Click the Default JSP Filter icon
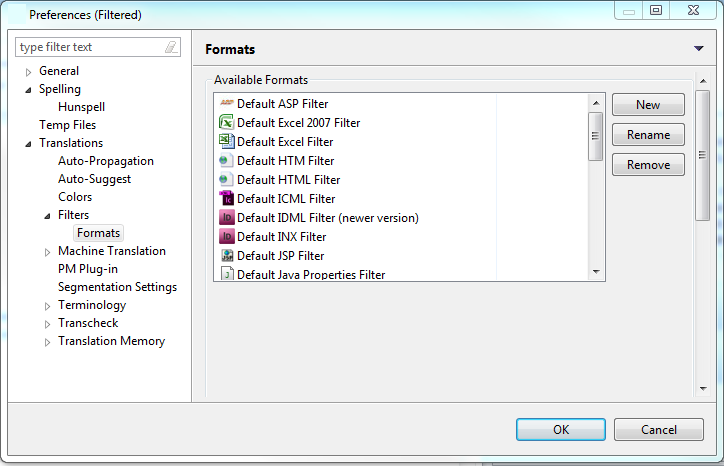This screenshot has height=466, width=724. pos(227,255)
